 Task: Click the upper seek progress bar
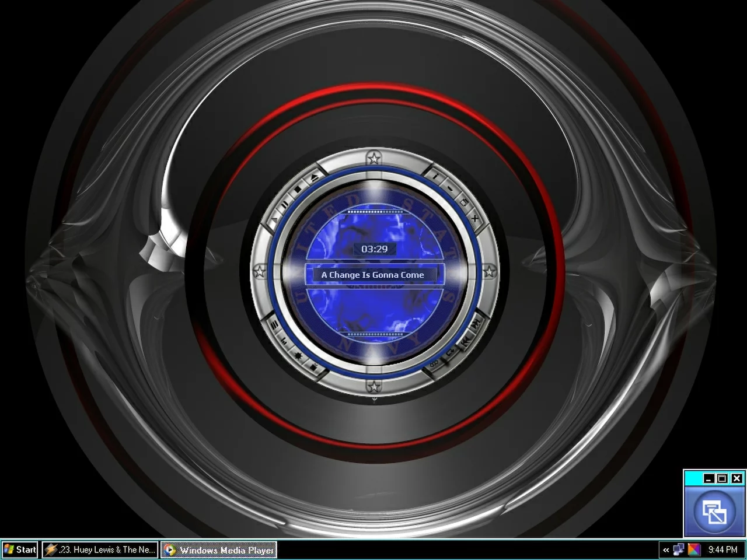374,212
